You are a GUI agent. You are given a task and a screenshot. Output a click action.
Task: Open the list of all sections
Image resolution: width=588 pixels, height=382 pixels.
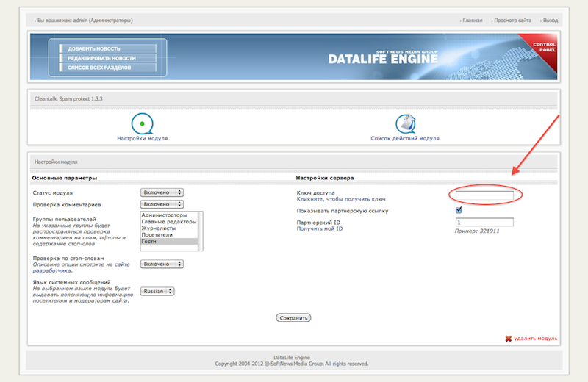click(x=99, y=68)
